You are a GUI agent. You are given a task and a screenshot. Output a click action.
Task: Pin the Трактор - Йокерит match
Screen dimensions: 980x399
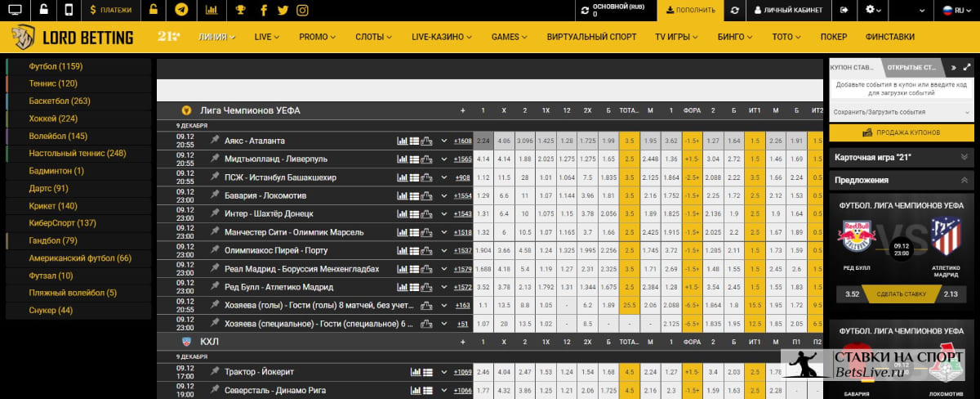click(215, 372)
